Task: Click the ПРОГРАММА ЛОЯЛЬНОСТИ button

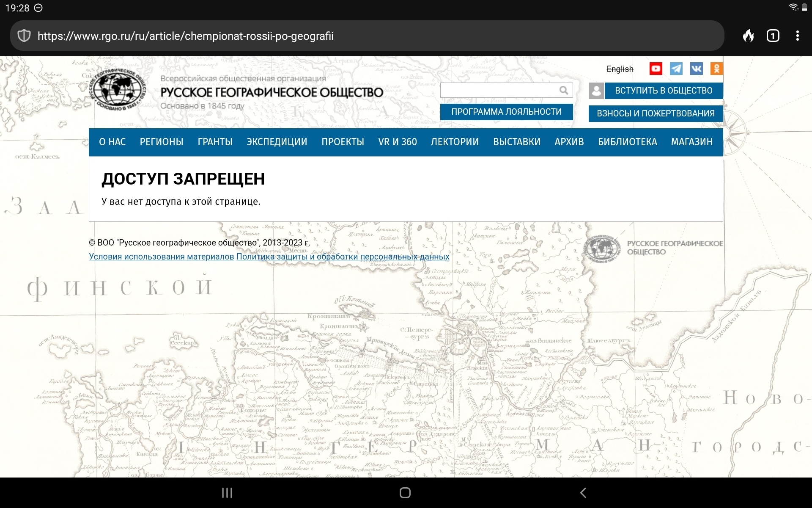Action: (506, 112)
